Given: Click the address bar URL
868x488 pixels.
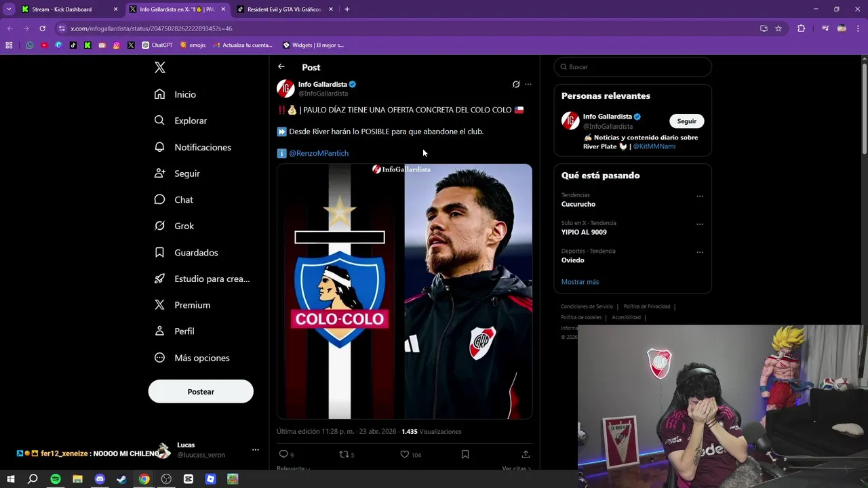Looking at the screenshot, I should coord(151,28).
